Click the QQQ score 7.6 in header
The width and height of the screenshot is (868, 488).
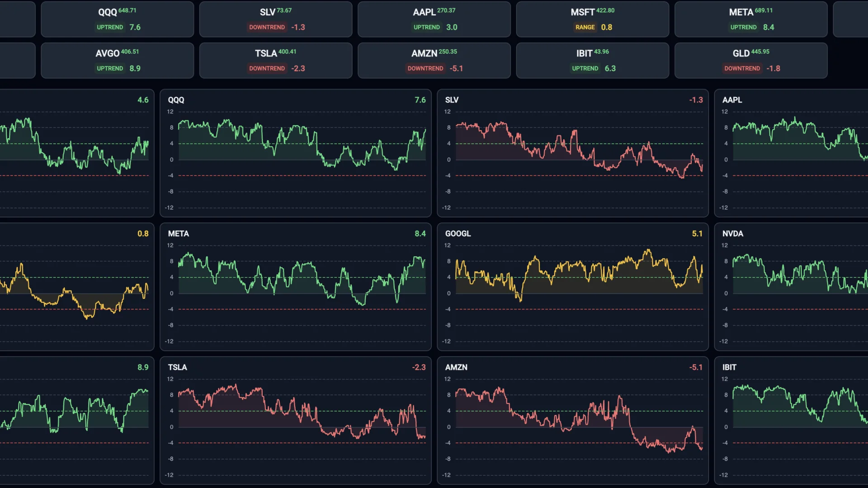[135, 27]
